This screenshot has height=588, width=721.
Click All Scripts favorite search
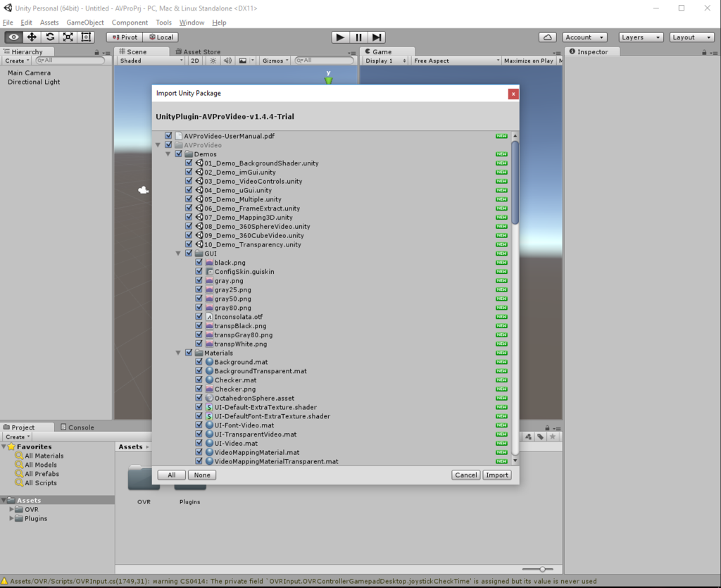tap(41, 482)
